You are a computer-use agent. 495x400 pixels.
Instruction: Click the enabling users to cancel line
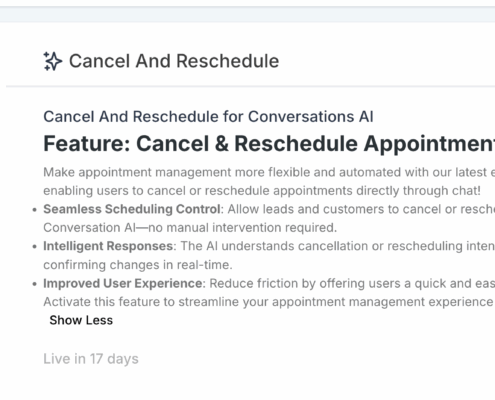pos(262,191)
